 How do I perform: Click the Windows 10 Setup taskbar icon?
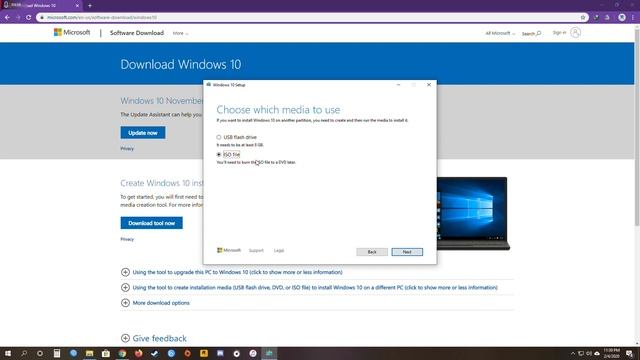point(269,353)
